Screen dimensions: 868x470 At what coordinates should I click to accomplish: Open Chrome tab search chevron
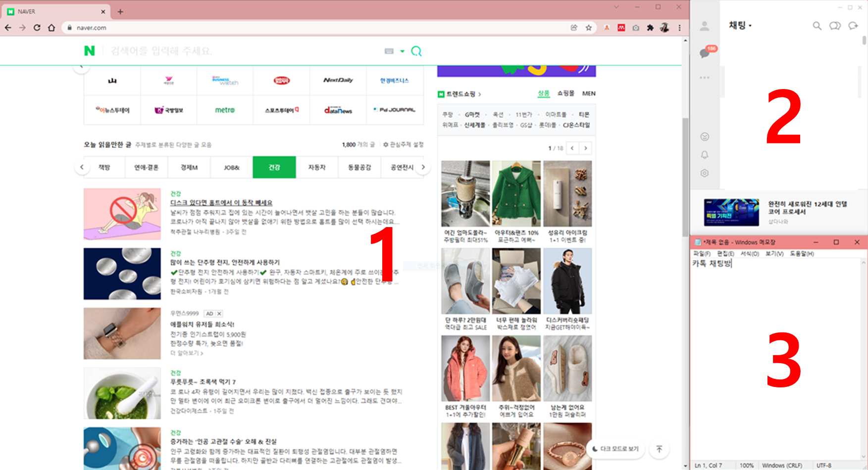pyautogui.click(x=616, y=7)
